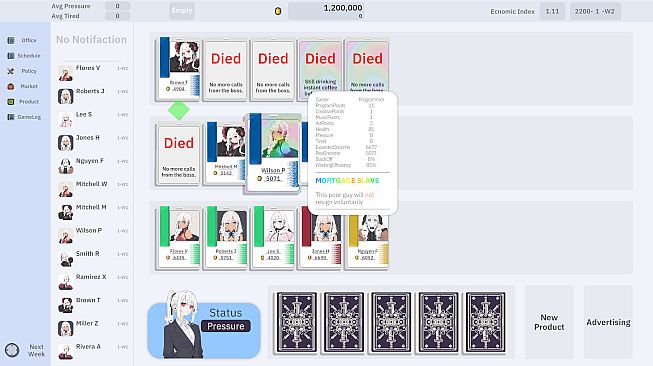Select the first face-down card
This screenshot has width=653, height=366.
point(297,322)
